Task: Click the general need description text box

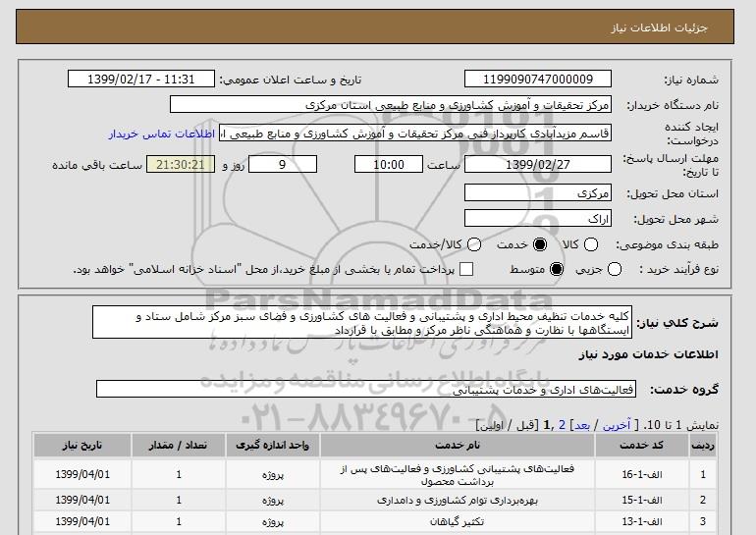Action: (x=362, y=322)
